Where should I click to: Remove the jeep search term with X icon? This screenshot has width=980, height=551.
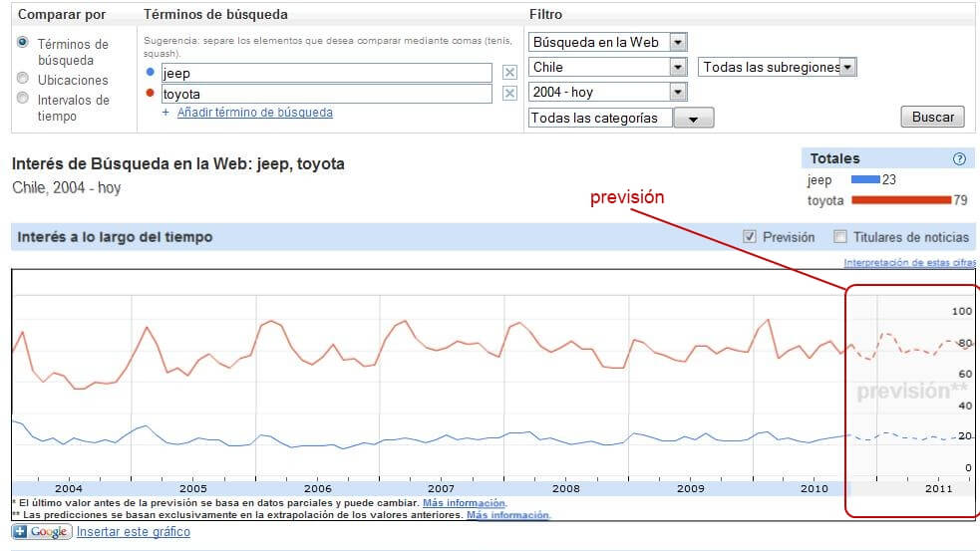pyautogui.click(x=509, y=73)
